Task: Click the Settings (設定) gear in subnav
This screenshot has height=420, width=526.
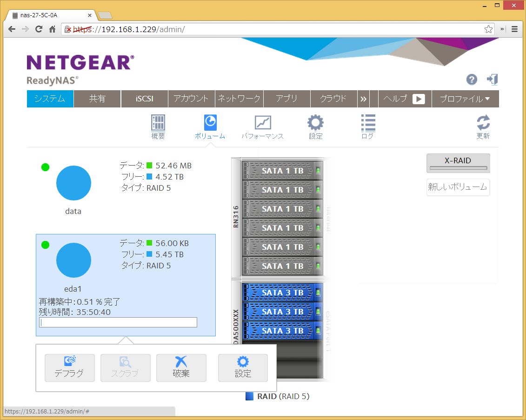Action: coord(315,123)
